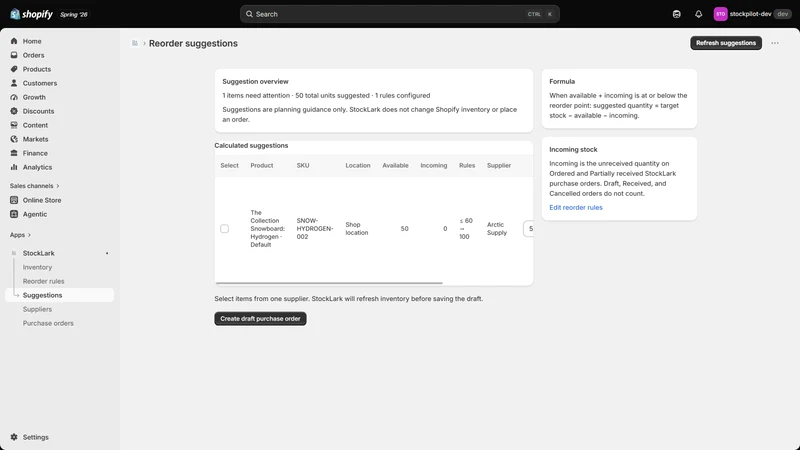Click the Reorder suggestions page title
The height and width of the screenshot is (450, 800).
(x=193, y=43)
